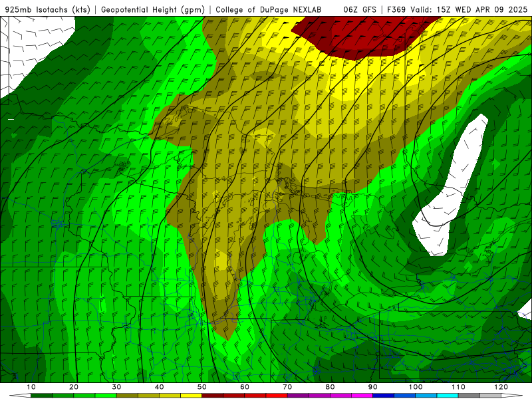Click the left arrow end of color bar
The image size is (532, 399).
(20, 396)
